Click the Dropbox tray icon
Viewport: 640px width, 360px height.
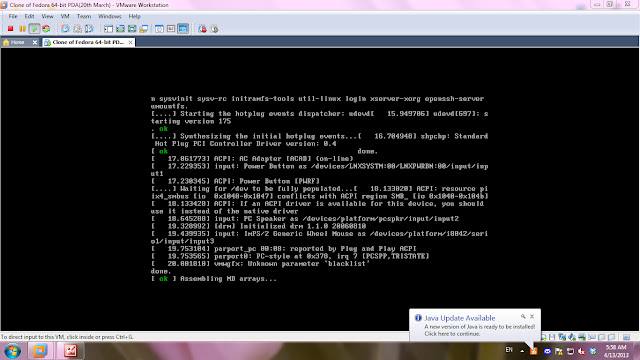click(x=593, y=351)
